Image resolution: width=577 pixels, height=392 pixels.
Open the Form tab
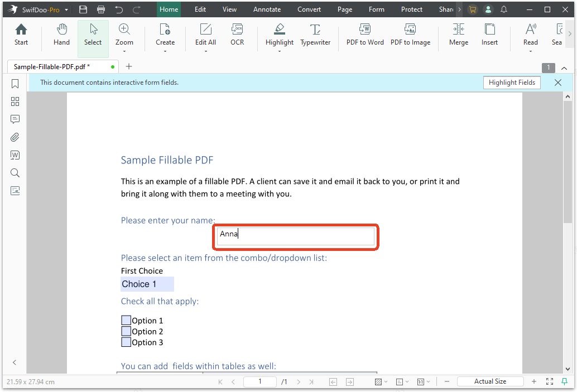377,9
